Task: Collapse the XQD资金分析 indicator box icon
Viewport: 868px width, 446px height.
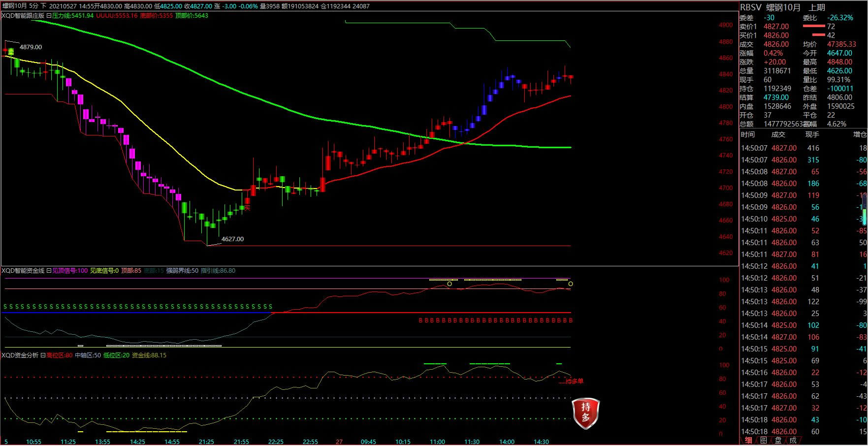Action: [x=43, y=355]
